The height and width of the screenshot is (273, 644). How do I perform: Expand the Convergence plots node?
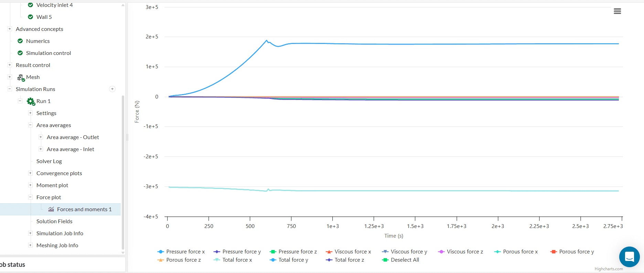point(30,173)
